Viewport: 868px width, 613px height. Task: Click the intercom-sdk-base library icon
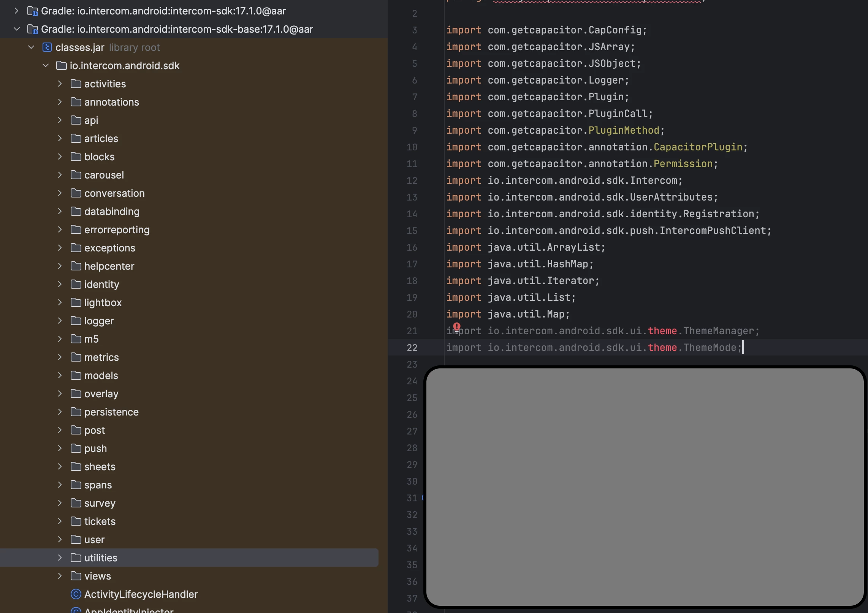(x=33, y=29)
